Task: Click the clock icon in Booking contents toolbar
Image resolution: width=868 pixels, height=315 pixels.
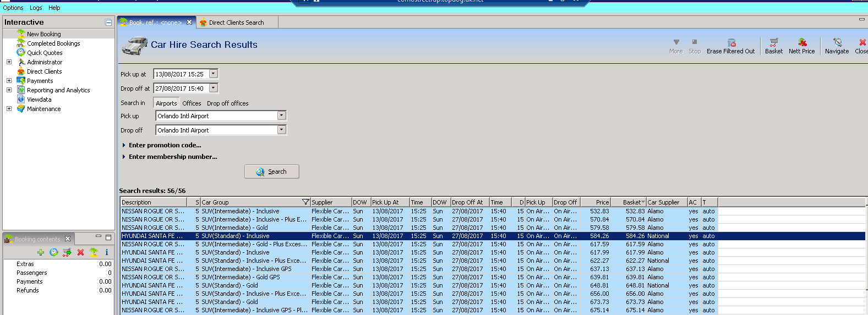Action: pyautogui.click(x=54, y=252)
